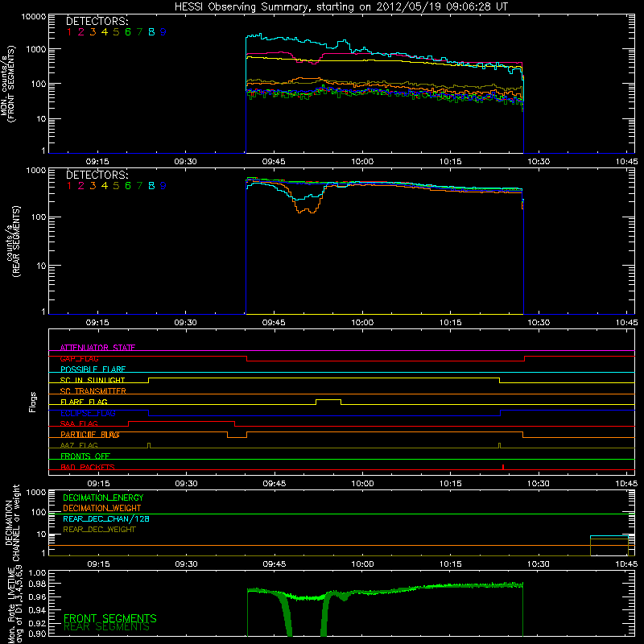Click 09:30 tick under the decimation panel
644x644 pixels.
coord(186,564)
